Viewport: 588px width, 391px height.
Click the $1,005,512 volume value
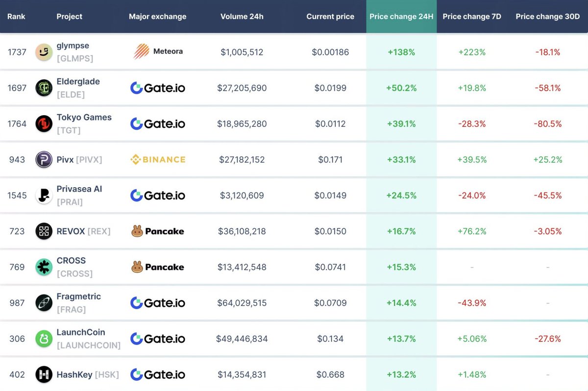coord(242,52)
